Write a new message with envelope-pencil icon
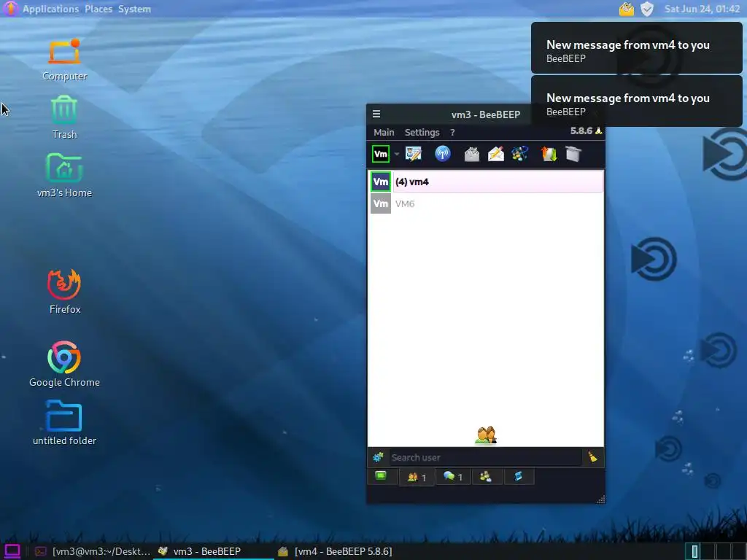 pos(496,154)
